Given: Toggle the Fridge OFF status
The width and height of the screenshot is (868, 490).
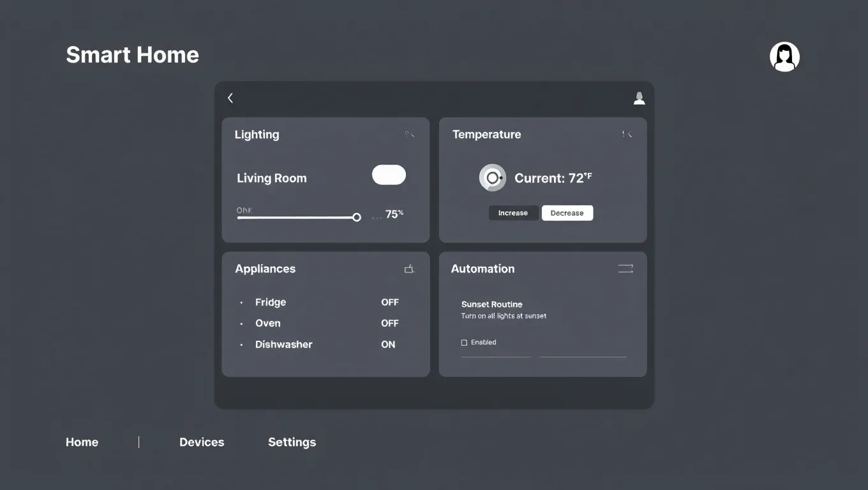Looking at the screenshot, I should (x=389, y=302).
